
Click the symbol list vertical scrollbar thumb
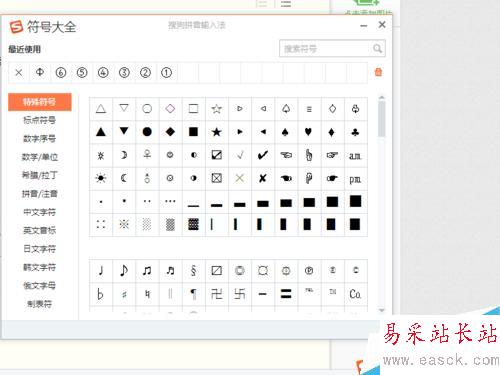pyautogui.click(x=382, y=119)
